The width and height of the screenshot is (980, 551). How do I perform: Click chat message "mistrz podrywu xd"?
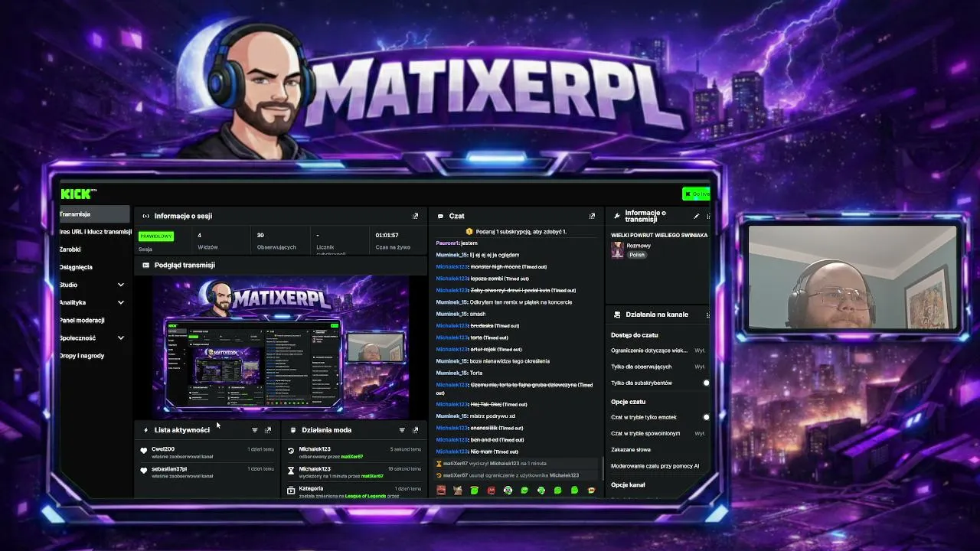492,416
